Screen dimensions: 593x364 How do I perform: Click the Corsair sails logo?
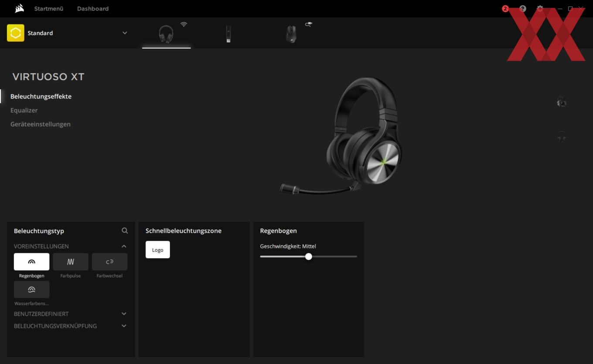[x=19, y=8]
